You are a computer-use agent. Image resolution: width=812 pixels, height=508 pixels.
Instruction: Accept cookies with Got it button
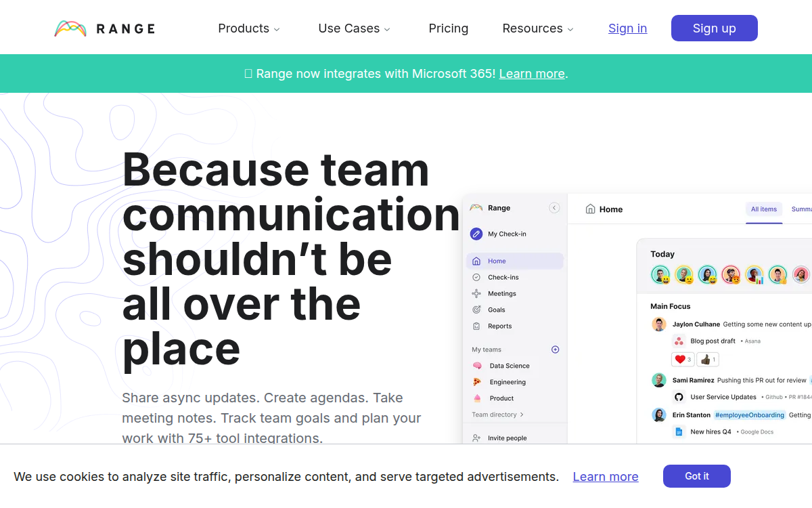click(697, 476)
